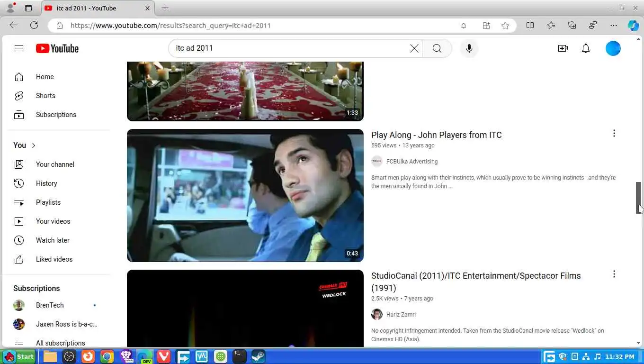The image size is (644, 364).
Task: Open the Play Along - John Players video title
Action: (437, 135)
